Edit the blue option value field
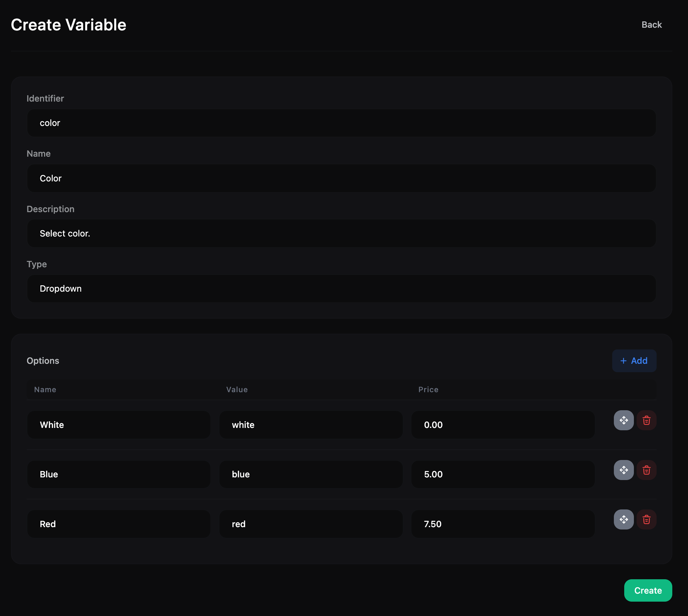This screenshot has width=688, height=616. click(311, 474)
